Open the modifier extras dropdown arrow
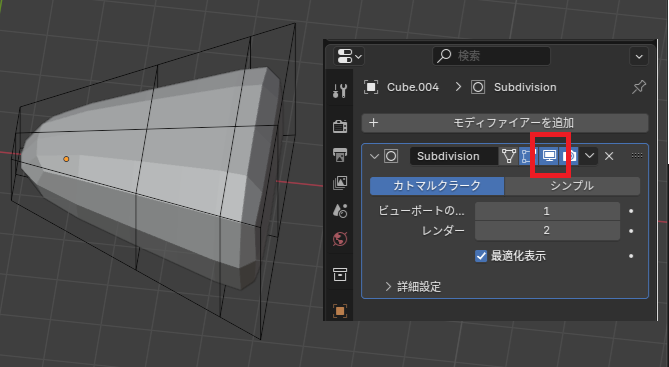669x367 pixels. (x=589, y=156)
